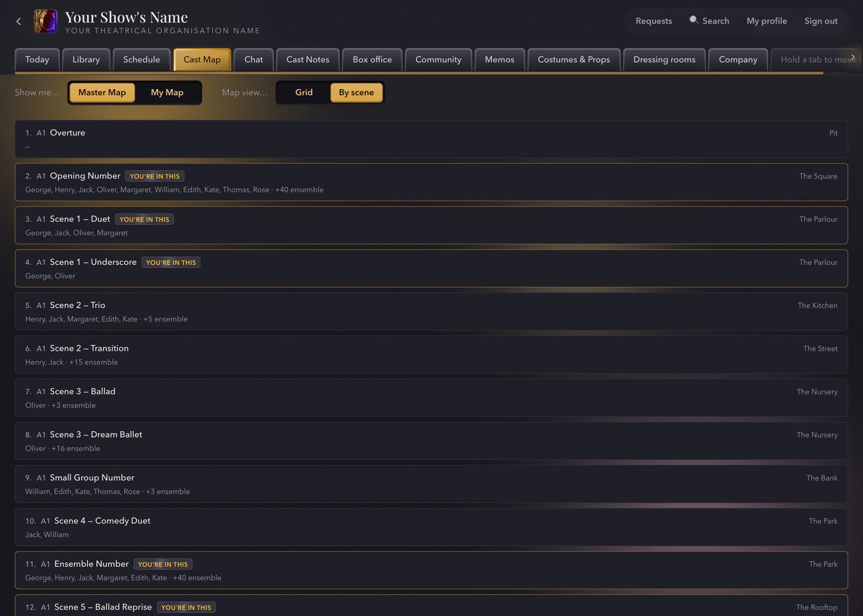Open the Opening Number scene card
Screen dimensions: 863x616
point(431,182)
